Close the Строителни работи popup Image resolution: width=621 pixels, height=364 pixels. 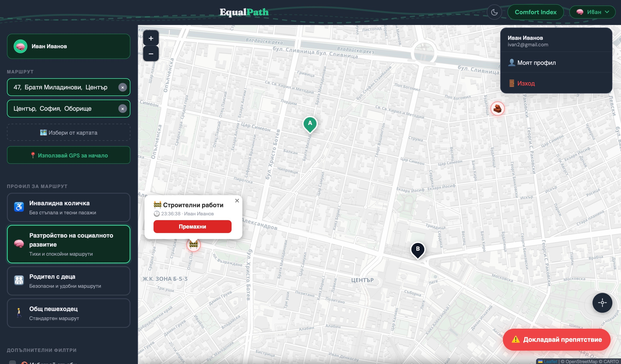click(237, 201)
